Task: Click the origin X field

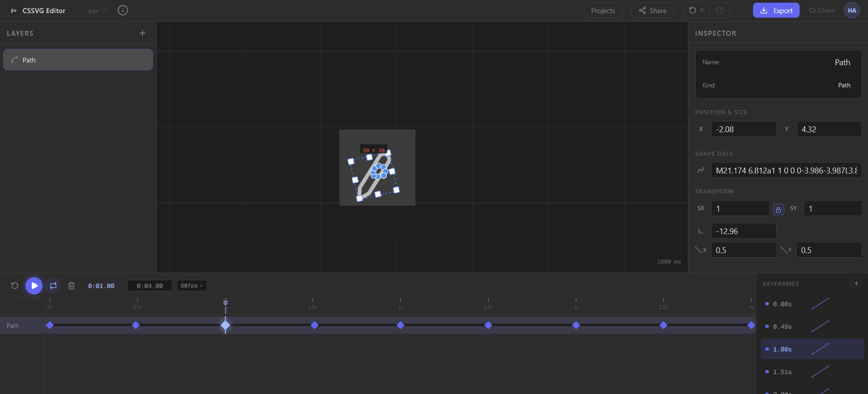Action: [x=744, y=250]
